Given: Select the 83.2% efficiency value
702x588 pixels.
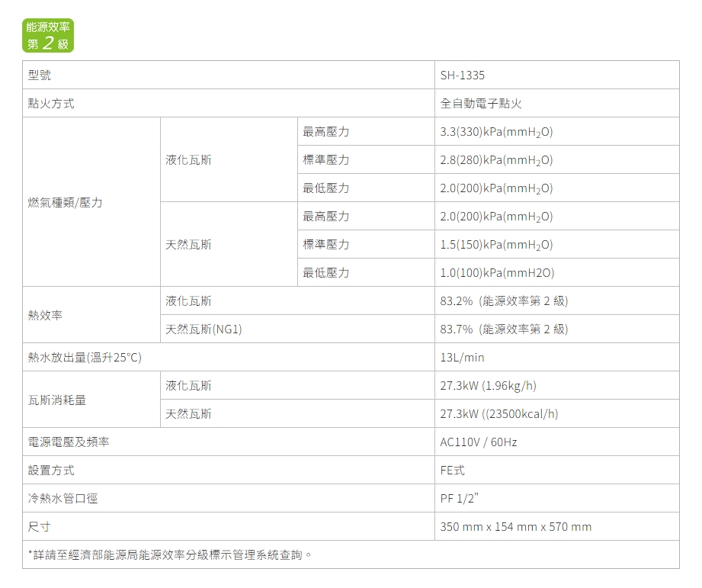Looking at the screenshot, I should 504,301.
